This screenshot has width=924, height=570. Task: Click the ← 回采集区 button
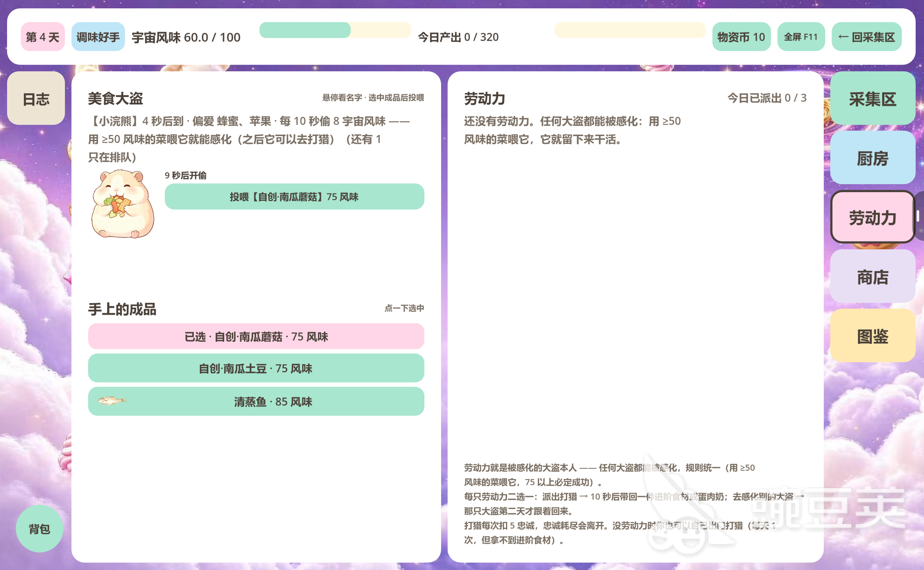point(866,37)
